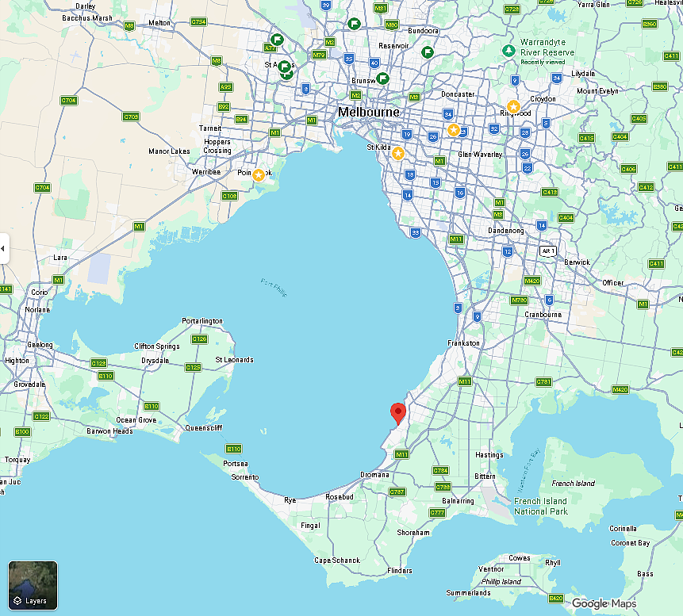Select the C103 route shield near Werribee
Viewport: 683px width, 616px height.
click(x=229, y=196)
